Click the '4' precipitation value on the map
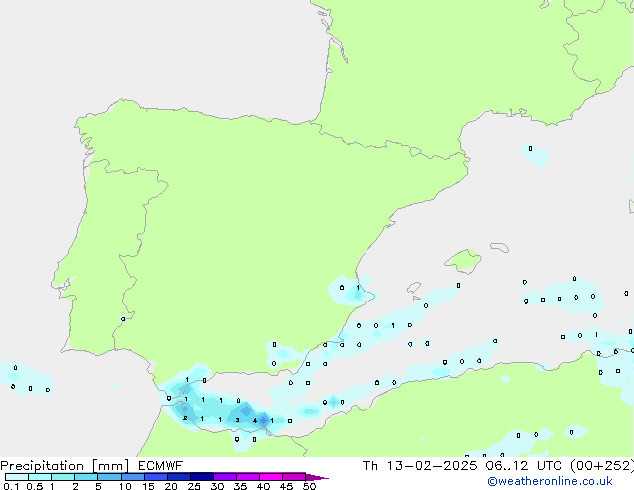 255,421
